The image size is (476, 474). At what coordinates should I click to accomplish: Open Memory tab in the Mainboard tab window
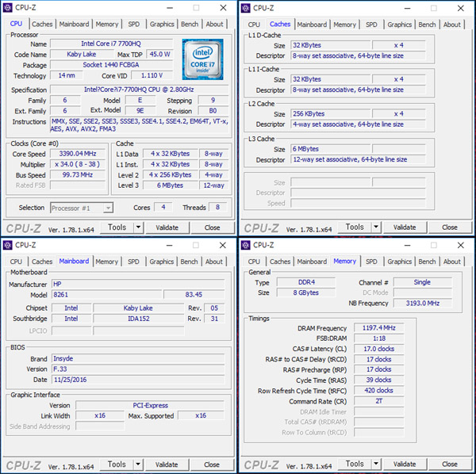[106, 262]
